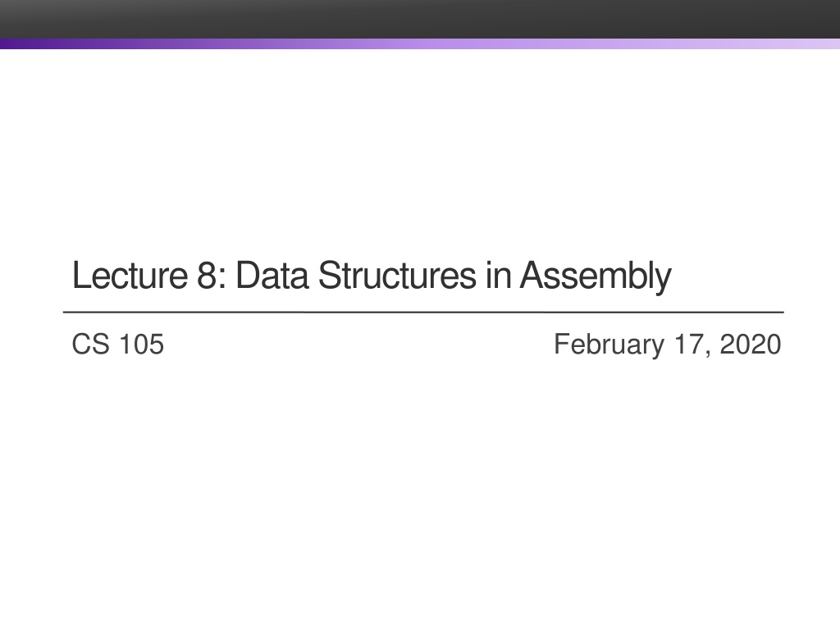Screen dimensions: 840x630
Task: Click the date 'February 17, 2020'
Action: click(x=668, y=345)
